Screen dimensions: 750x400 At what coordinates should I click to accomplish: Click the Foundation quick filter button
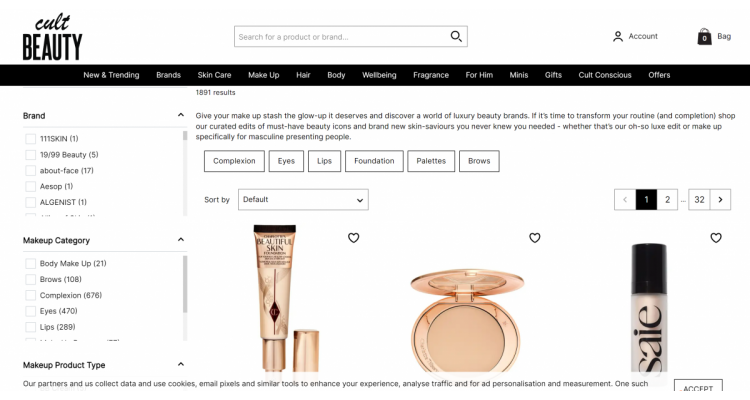(x=374, y=161)
